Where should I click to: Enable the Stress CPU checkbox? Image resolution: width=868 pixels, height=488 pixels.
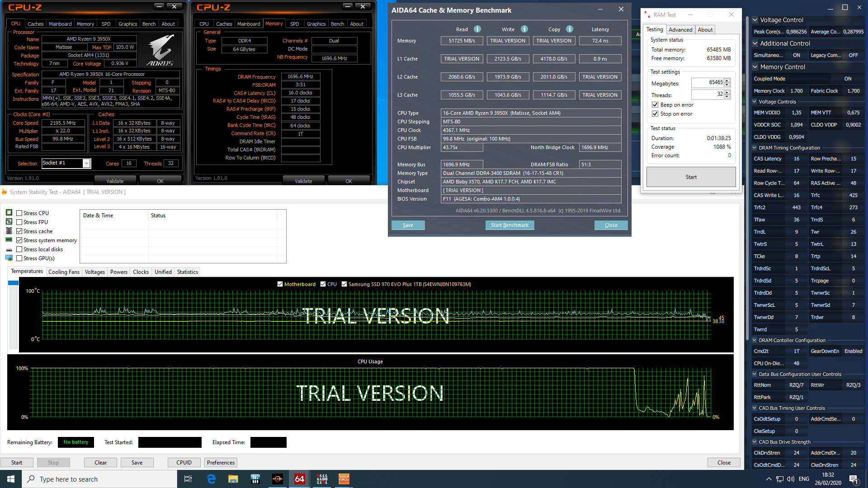point(19,213)
